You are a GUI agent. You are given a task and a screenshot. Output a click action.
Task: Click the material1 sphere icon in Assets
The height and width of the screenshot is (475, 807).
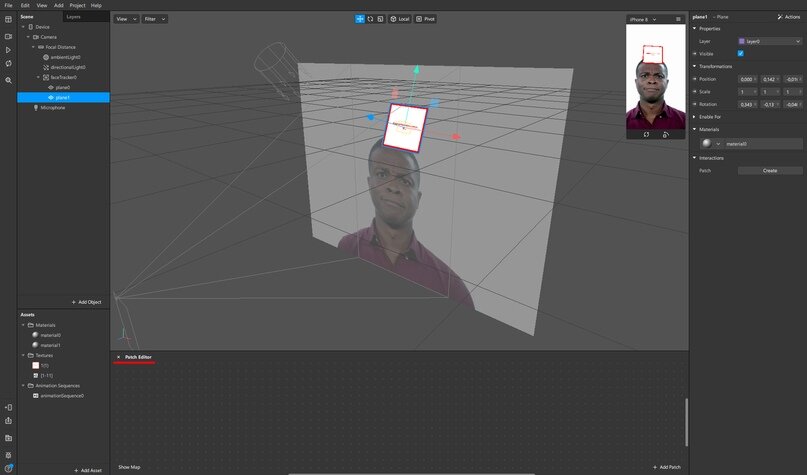(x=36, y=345)
